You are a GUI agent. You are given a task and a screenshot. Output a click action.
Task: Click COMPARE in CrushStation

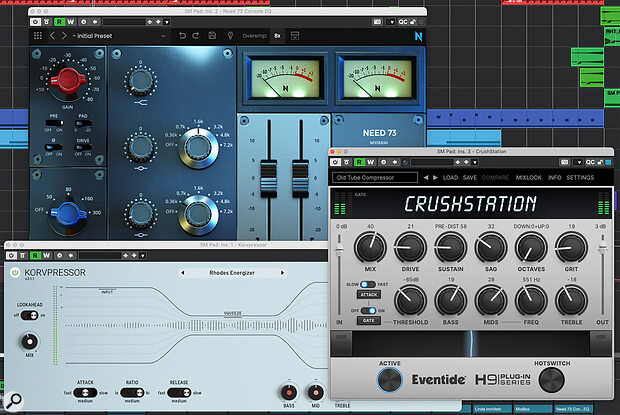pos(495,177)
